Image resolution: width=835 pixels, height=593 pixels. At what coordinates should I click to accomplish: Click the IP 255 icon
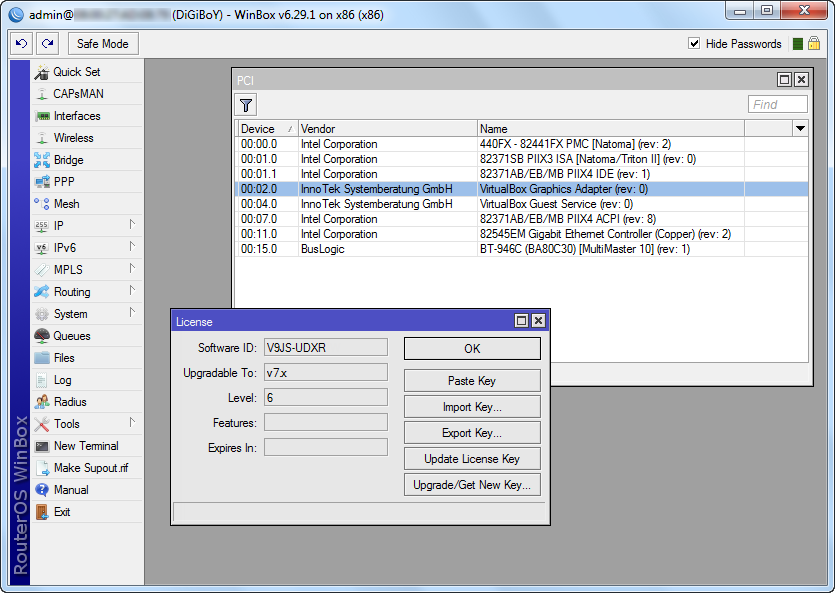[x=42, y=226]
